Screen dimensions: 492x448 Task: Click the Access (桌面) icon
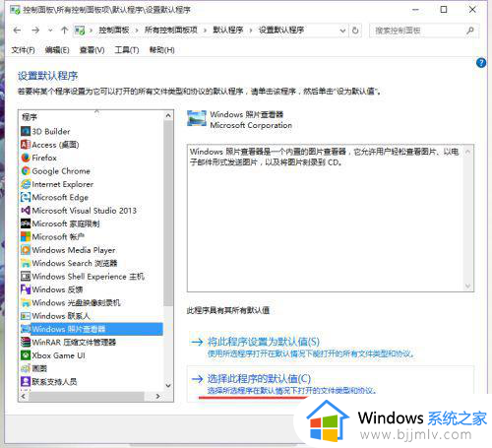point(26,145)
